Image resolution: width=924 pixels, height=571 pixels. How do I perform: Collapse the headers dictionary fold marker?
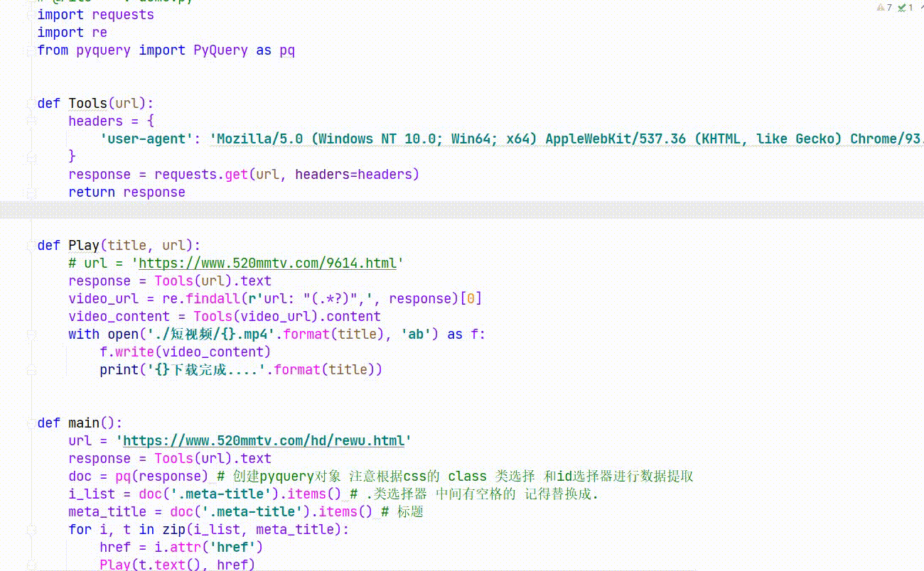[31, 121]
